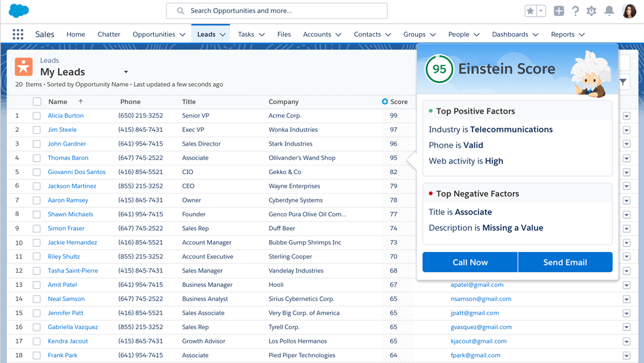644x363 pixels.
Task: Open the global actions plus icon
Action: (559, 11)
